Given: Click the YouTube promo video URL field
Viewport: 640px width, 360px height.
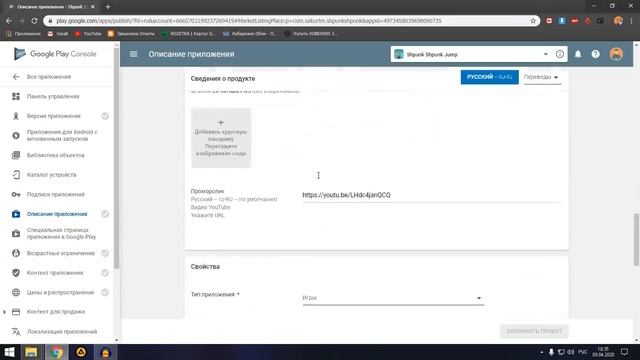Looking at the screenshot, I should pyautogui.click(x=431, y=195).
